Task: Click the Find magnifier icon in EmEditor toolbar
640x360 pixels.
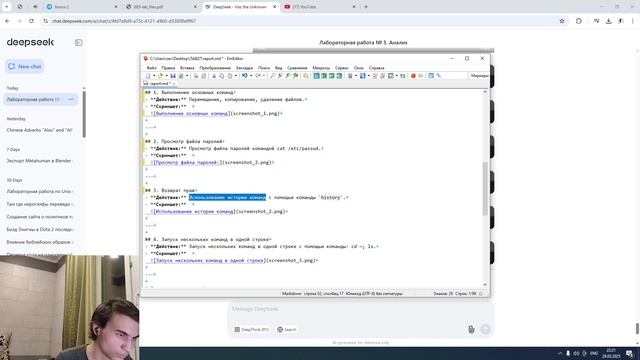Action: click(x=272, y=76)
